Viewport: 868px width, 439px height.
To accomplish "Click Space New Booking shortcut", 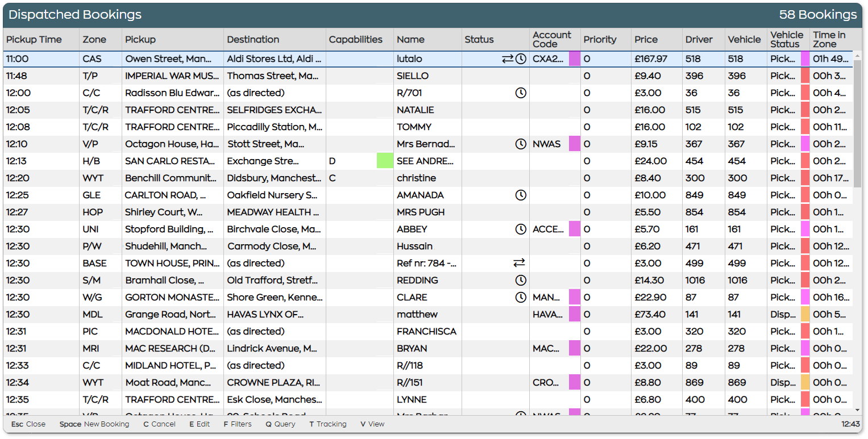I will pyautogui.click(x=94, y=424).
